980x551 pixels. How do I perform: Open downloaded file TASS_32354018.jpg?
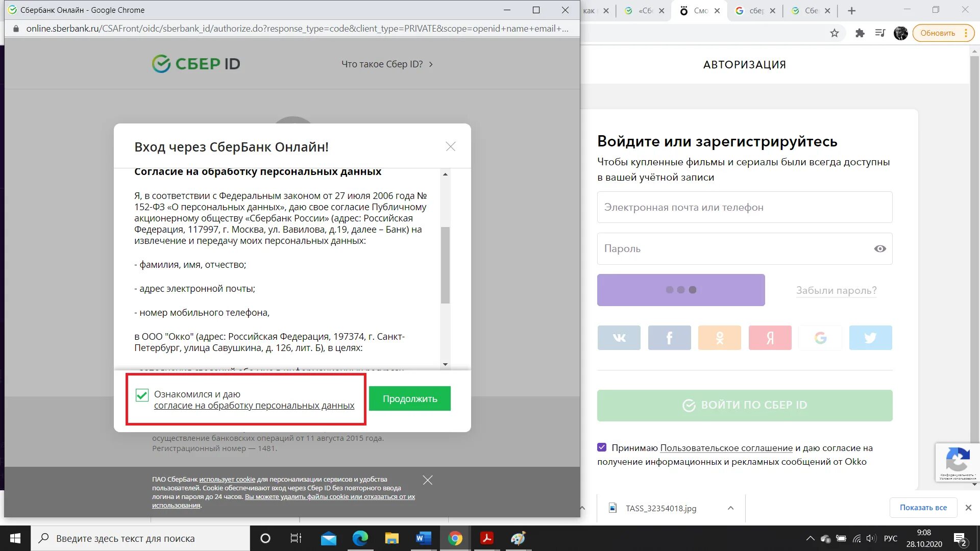pos(661,508)
